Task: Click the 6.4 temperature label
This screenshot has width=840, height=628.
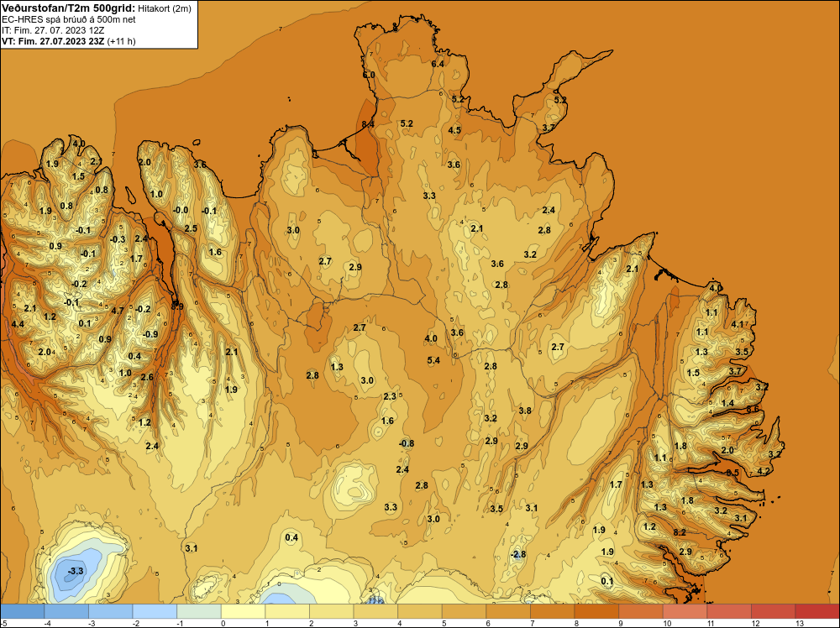Action: point(438,64)
